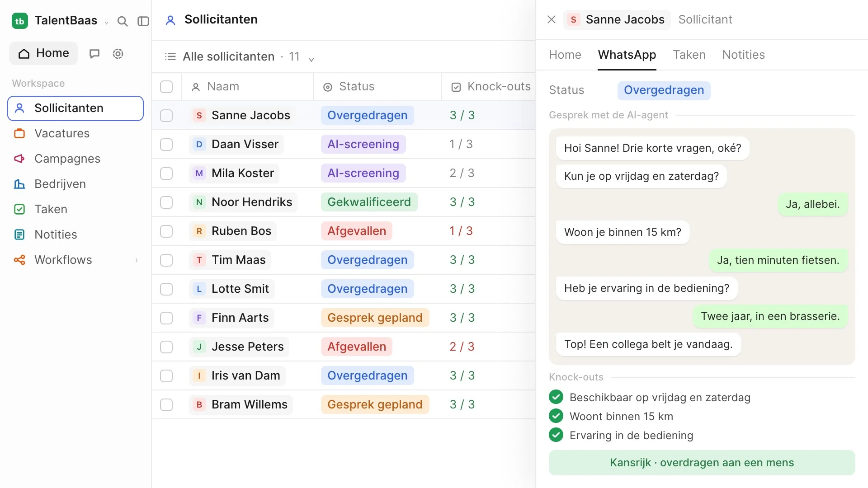Click the Naam column header
The image size is (868, 488).
(x=247, y=87)
